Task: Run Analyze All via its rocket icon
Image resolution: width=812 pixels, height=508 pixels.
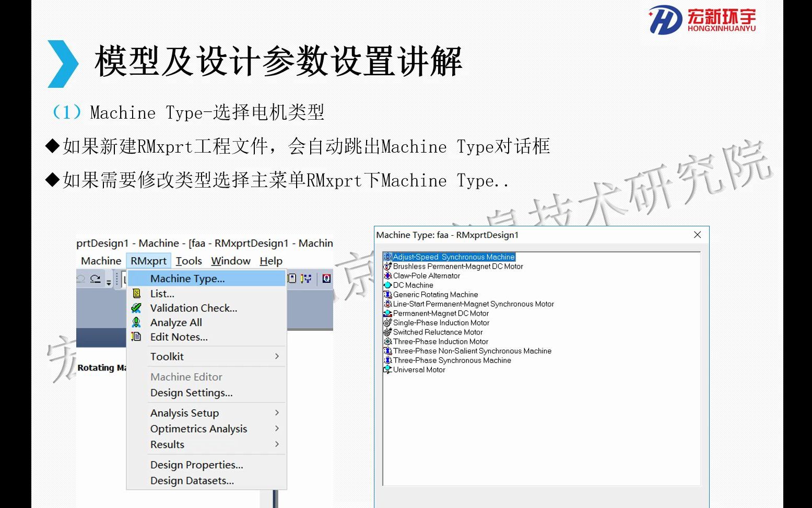Action: [136, 322]
